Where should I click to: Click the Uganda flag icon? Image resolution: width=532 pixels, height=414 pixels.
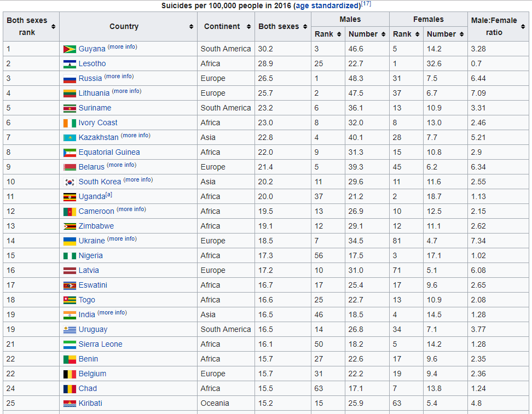click(x=70, y=197)
